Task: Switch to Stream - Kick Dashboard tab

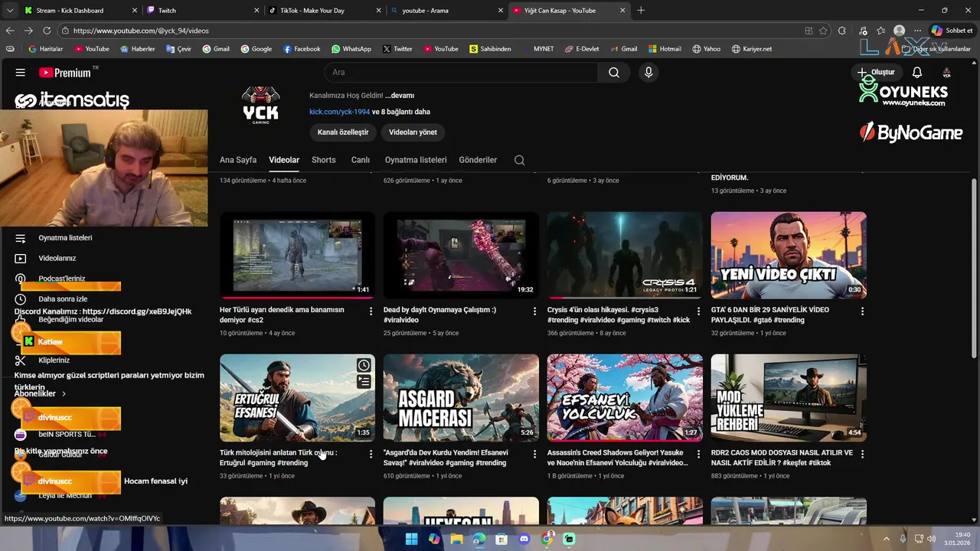Action: 80,11
